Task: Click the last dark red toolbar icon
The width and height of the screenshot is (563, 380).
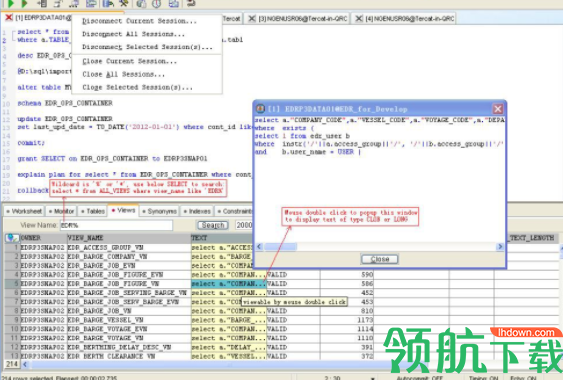Action: (x=191, y=4)
